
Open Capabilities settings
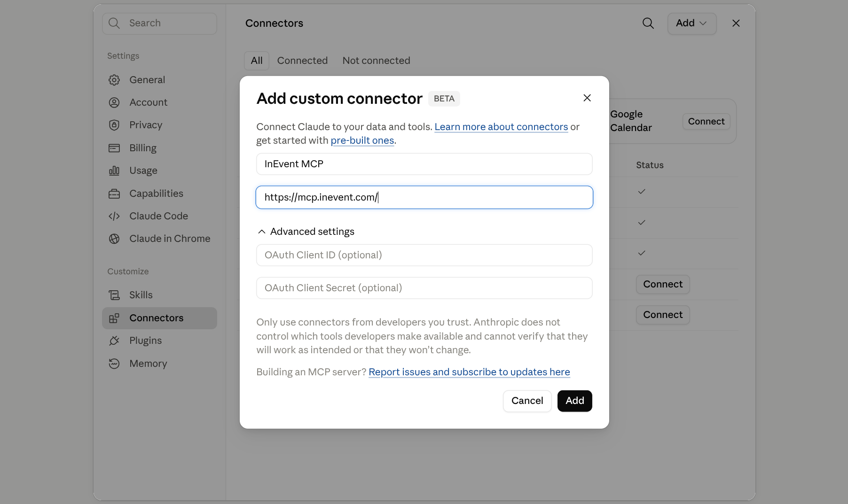pyautogui.click(x=159, y=194)
